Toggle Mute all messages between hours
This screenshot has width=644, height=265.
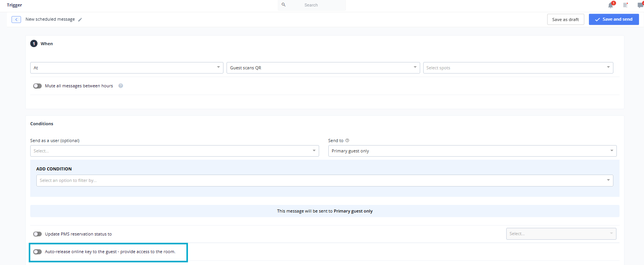tap(37, 86)
